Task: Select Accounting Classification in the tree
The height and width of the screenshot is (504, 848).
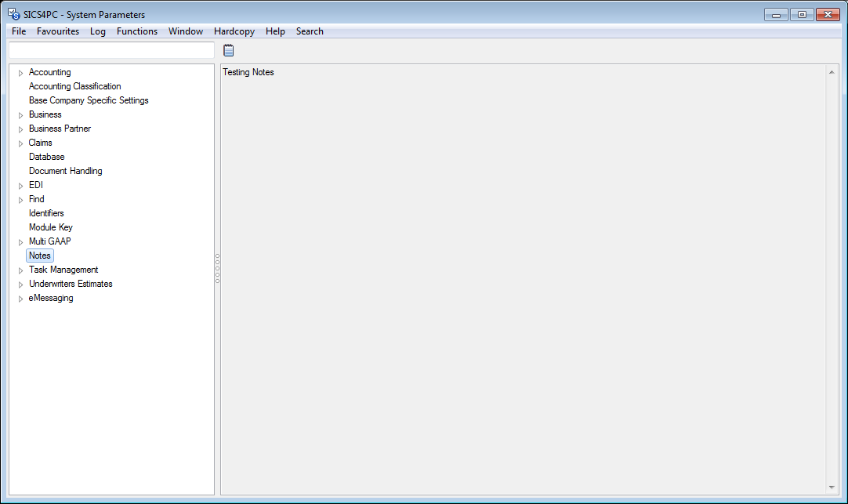Action: click(74, 86)
